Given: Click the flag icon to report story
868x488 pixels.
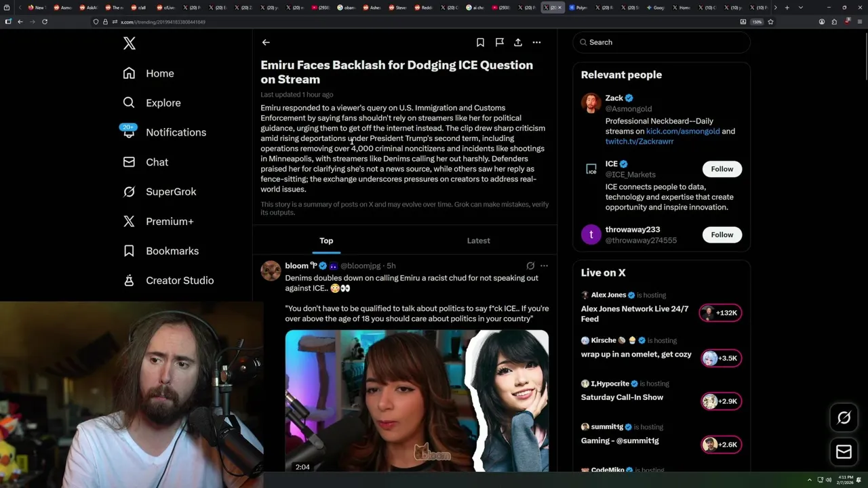Looking at the screenshot, I should (499, 42).
